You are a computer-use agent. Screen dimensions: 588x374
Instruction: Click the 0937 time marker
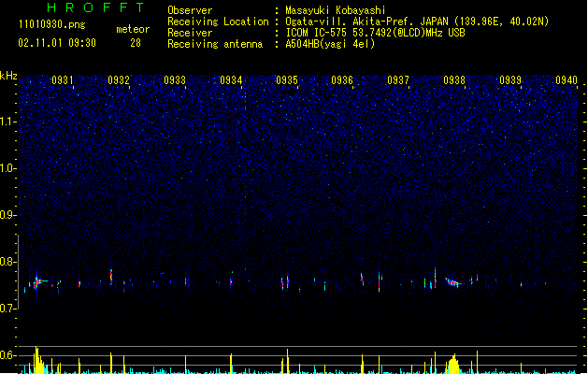398,80
